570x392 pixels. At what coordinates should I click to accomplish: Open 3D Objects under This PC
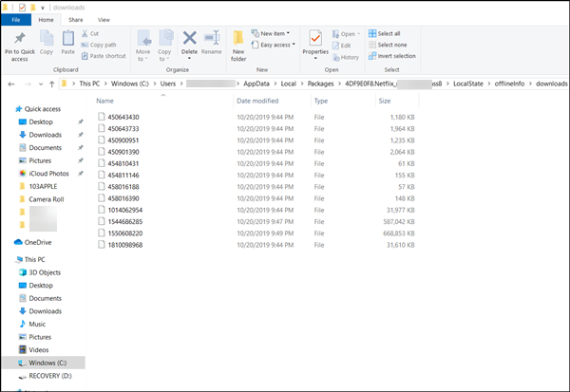click(45, 272)
